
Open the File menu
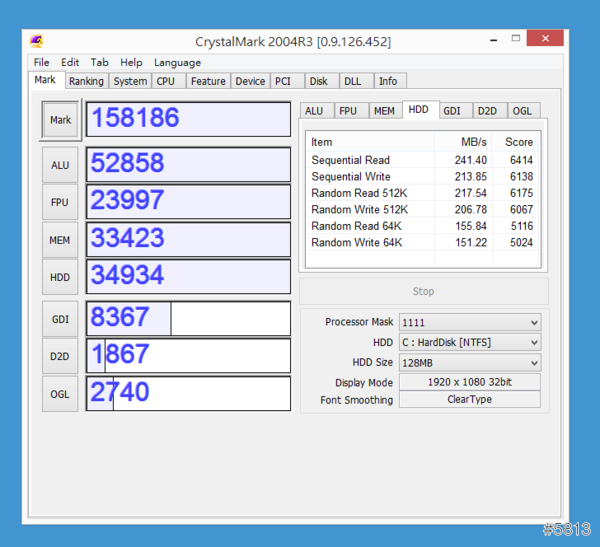coord(41,62)
